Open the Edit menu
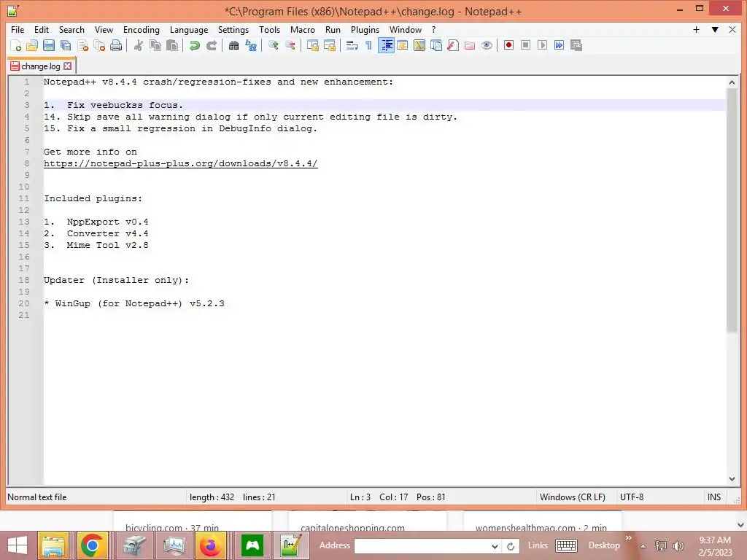747x560 pixels. pos(42,29)
